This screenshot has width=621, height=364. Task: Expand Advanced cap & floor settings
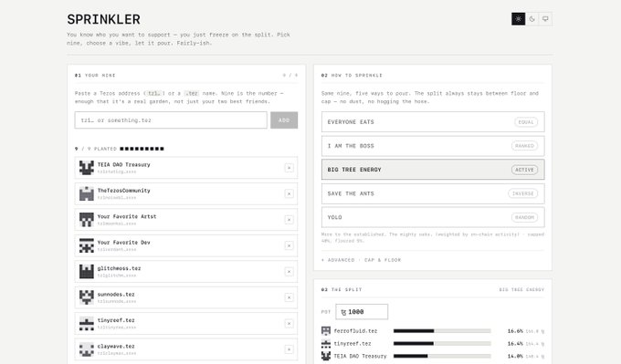click(x=362, y=260)
